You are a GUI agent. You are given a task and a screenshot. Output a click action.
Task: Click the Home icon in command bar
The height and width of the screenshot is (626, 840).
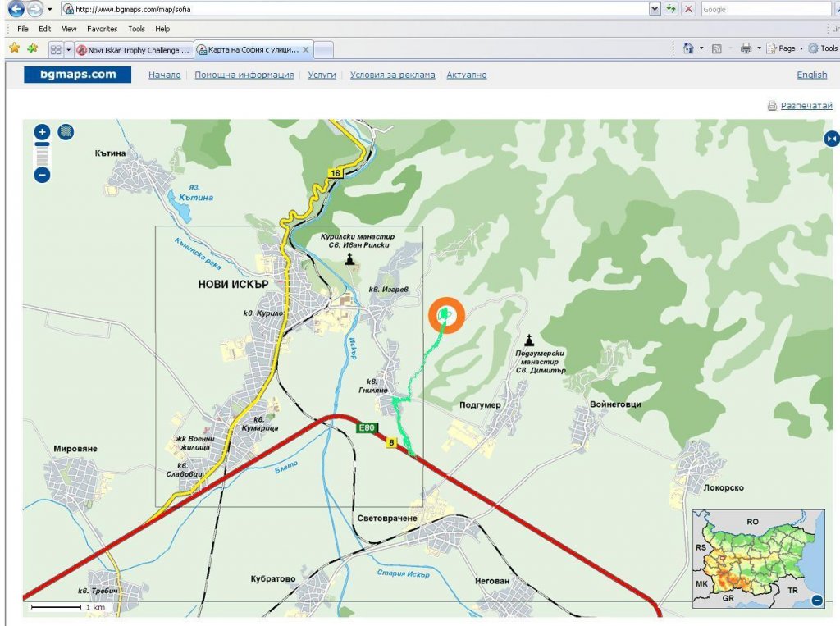click(x=689, y=48)
